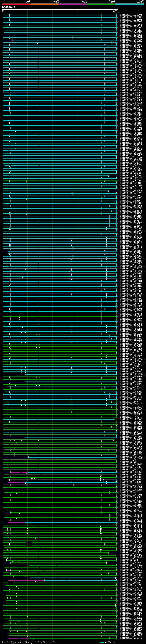Select hit UniRef100_Q60FS2
Screen dimensions: 146x644
[x=131, y=304]
